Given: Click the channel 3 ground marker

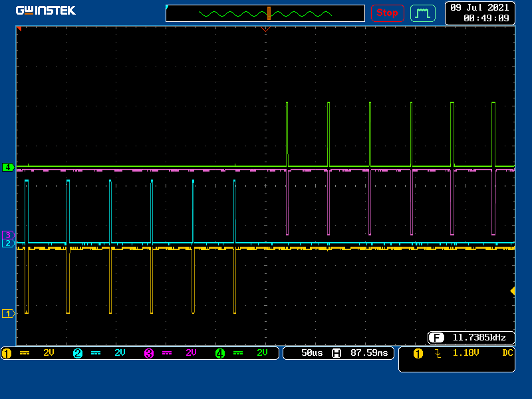Looking at the screenshot, I should 8,235.
